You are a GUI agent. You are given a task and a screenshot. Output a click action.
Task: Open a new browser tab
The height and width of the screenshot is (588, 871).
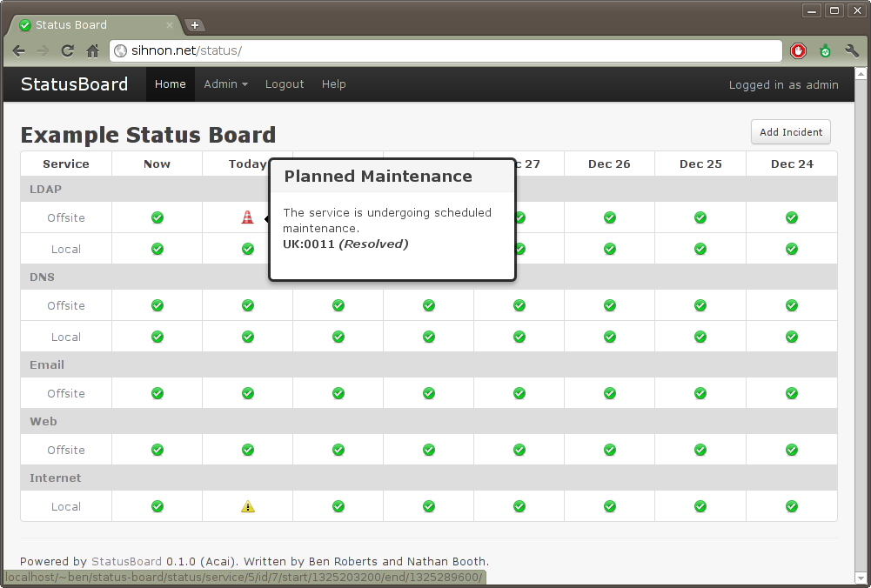(x=195, y=25)
